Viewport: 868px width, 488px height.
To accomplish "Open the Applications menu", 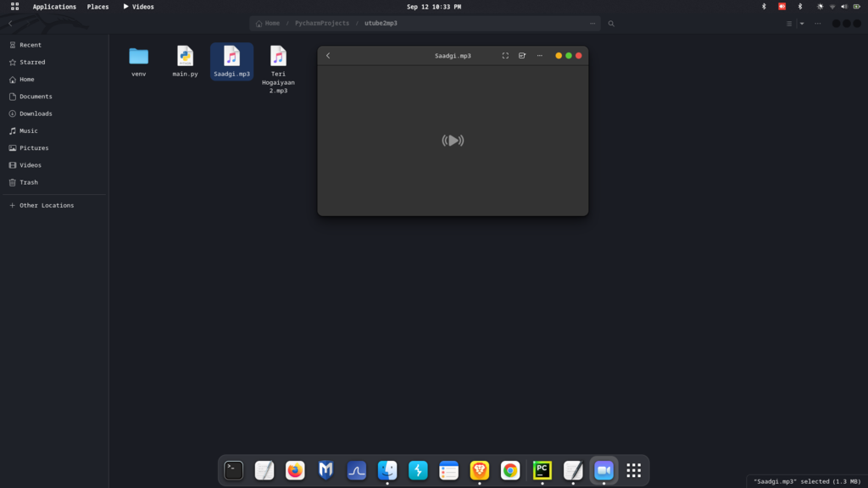I will [x=54, y=7].
